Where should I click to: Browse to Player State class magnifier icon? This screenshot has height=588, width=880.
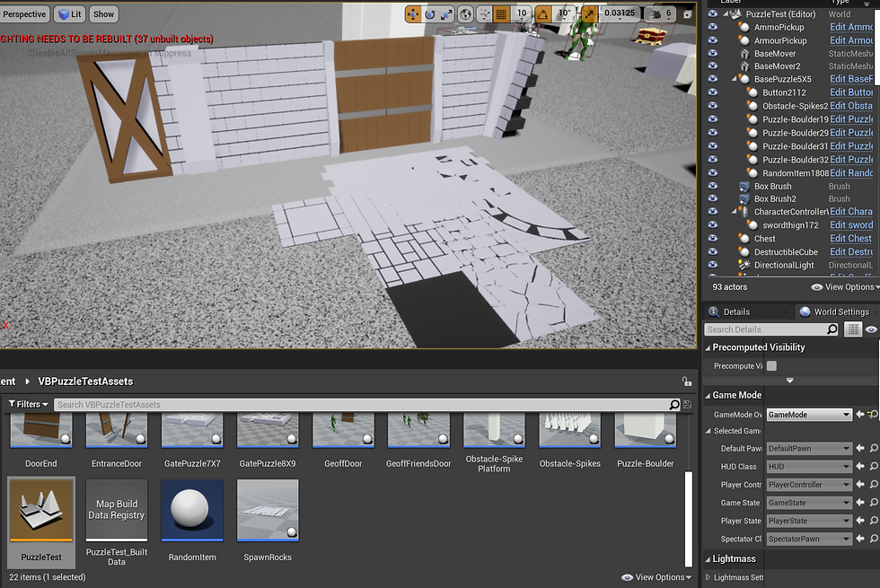(x=873, y=521)
